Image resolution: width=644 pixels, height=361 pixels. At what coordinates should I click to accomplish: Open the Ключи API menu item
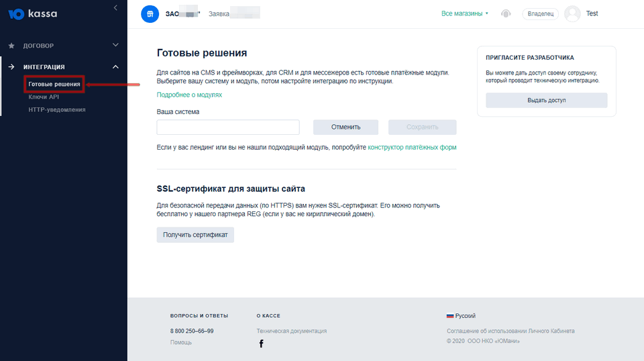[x=44, y=97]
